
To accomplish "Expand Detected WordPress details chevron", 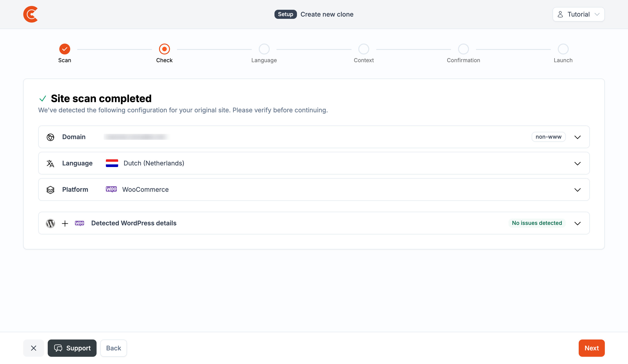I will pos(577,224).
